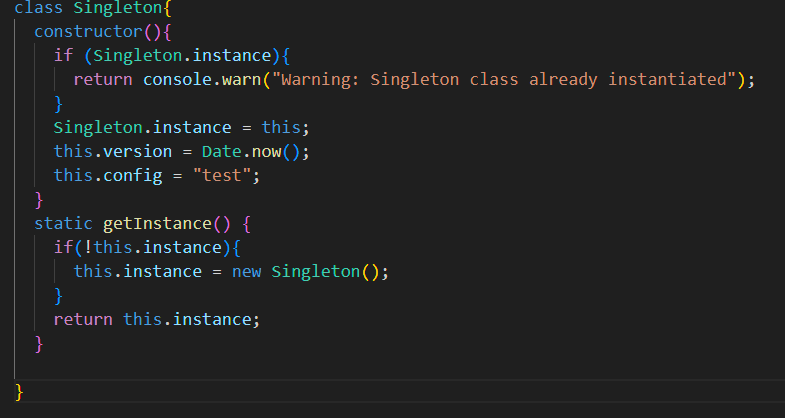
Task: Click 'if' in the 'if(!this.instance){' line
Action: (64, 247)
